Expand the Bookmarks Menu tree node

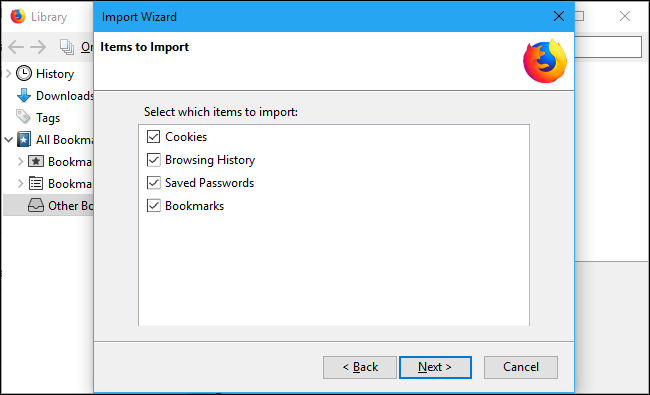point(20,183)
